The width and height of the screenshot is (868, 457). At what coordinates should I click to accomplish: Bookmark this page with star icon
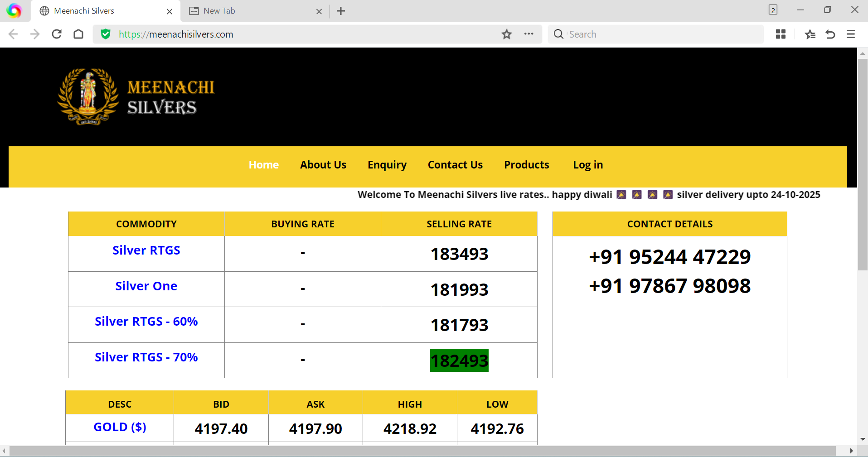506,34
